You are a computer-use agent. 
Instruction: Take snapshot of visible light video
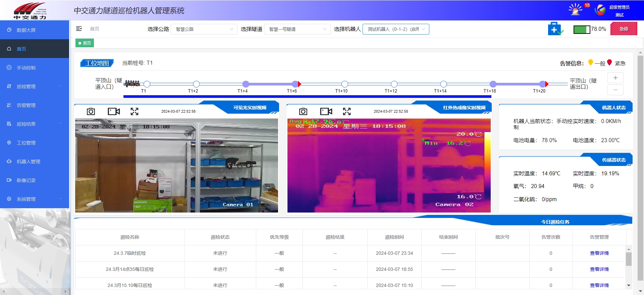[91, 111]
